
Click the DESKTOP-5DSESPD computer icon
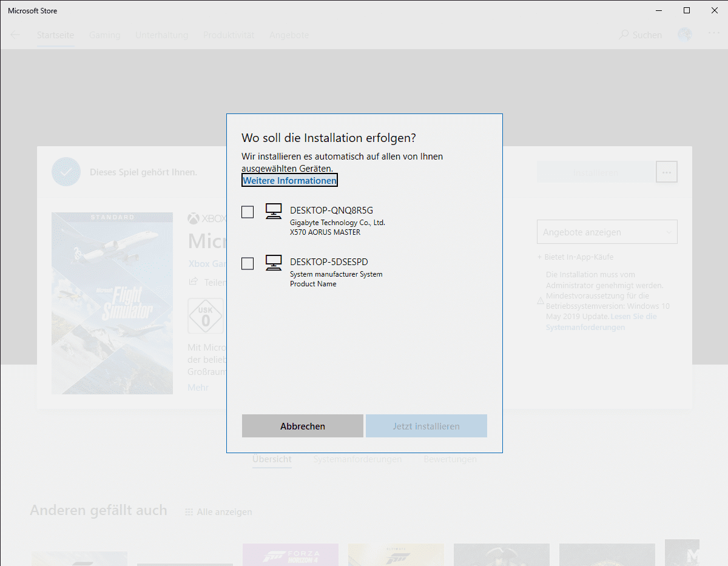[x=274, y=263]
